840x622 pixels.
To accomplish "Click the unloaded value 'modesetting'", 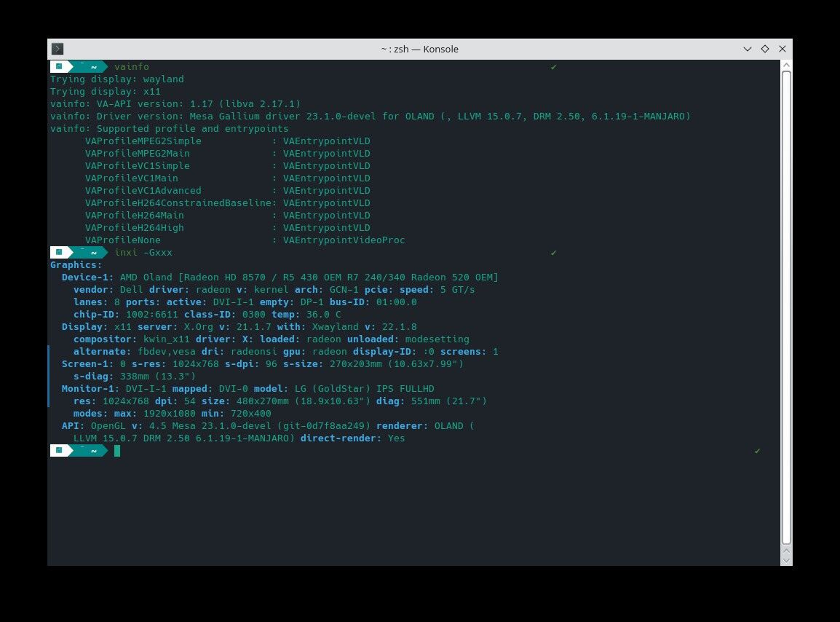I will point(437,339).
